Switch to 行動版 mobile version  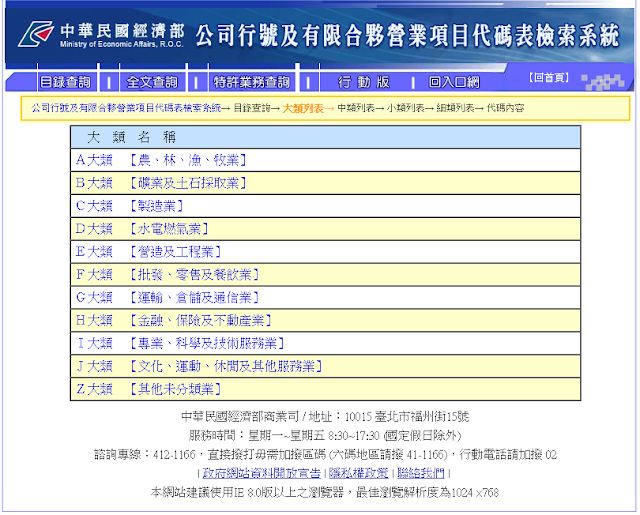tap(363, 82)
